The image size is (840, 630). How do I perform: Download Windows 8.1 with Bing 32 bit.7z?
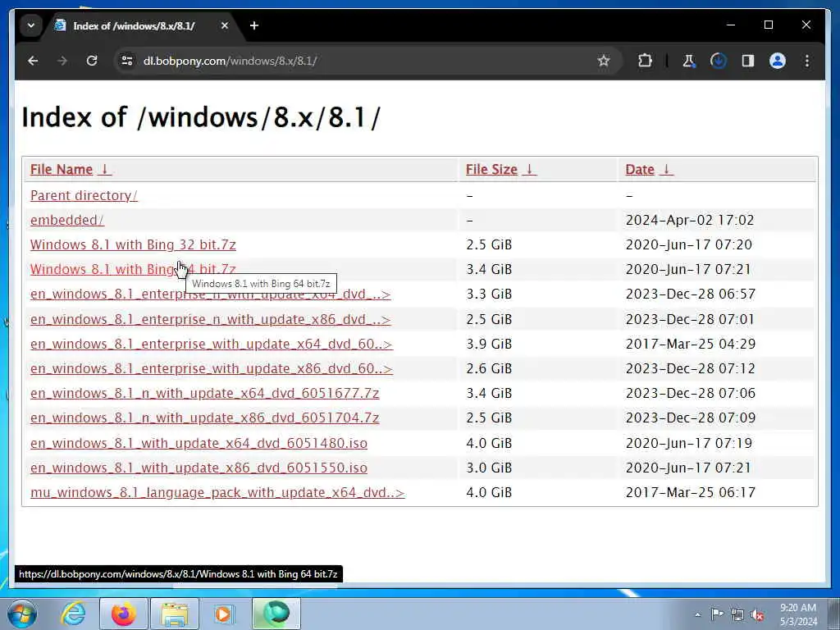[133, 244]
